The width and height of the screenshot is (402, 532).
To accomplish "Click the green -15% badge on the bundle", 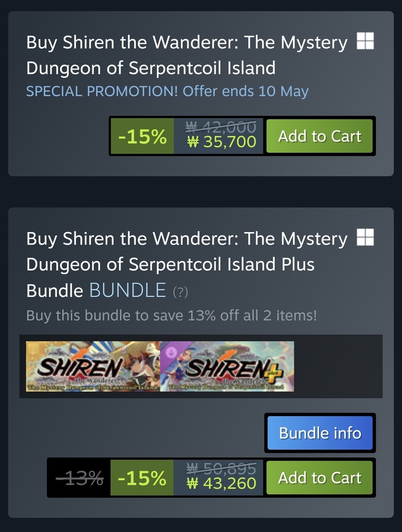I will [142, 478].
